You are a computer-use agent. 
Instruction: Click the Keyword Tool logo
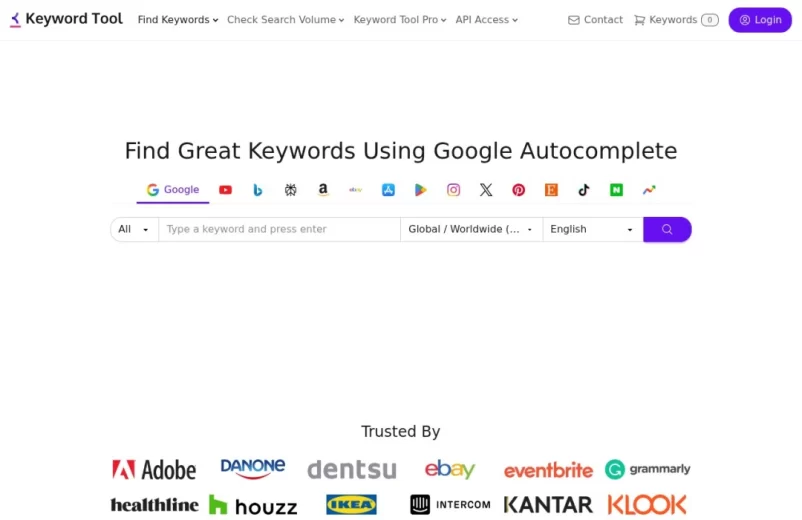coord(66,19)
